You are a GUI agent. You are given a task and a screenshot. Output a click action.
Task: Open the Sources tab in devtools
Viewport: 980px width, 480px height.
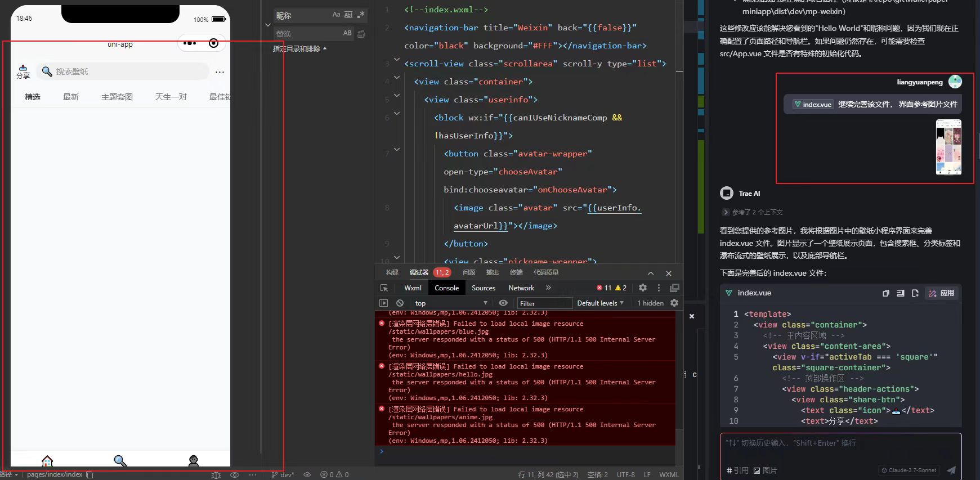(484, 288)
